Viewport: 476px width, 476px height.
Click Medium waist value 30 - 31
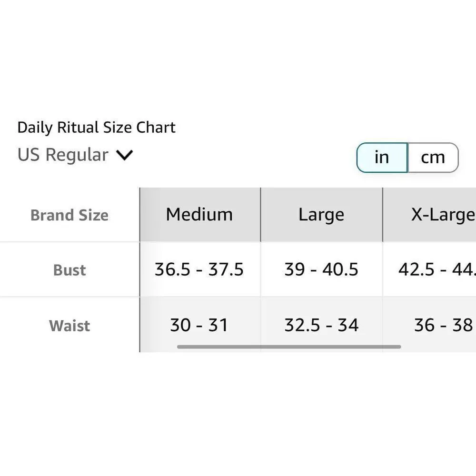coord(199,326)
